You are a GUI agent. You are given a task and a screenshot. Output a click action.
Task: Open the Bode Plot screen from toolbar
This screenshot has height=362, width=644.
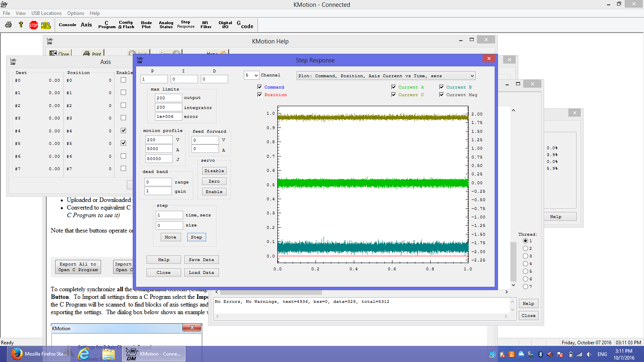point(146,25)
